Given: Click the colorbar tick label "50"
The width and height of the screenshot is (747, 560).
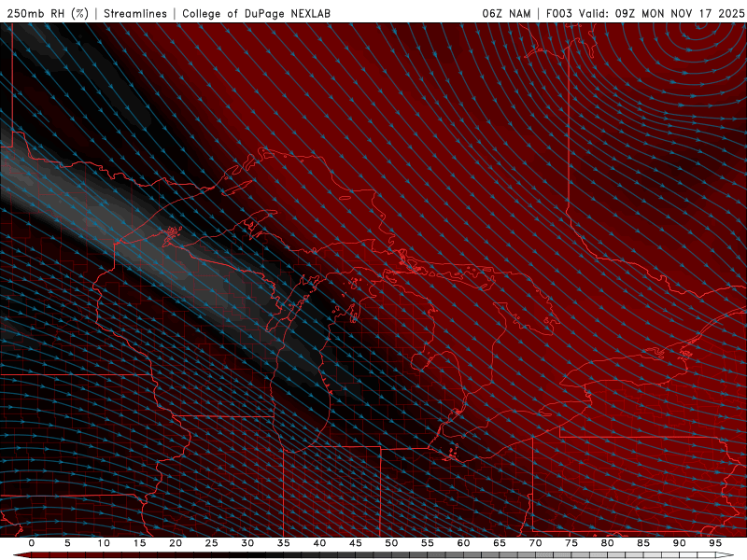Looking at the screenshot, I should [391, 543].
